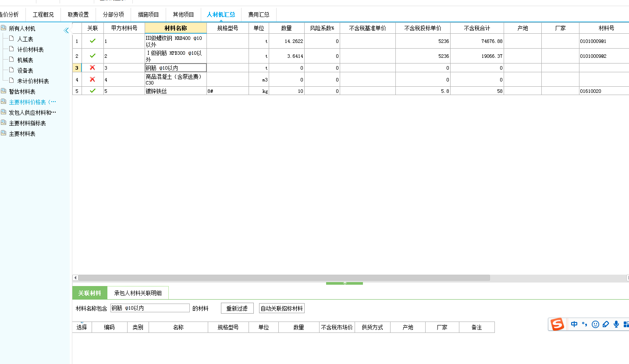
Task: Click the green check in row 2
Action: click(92, 56)
